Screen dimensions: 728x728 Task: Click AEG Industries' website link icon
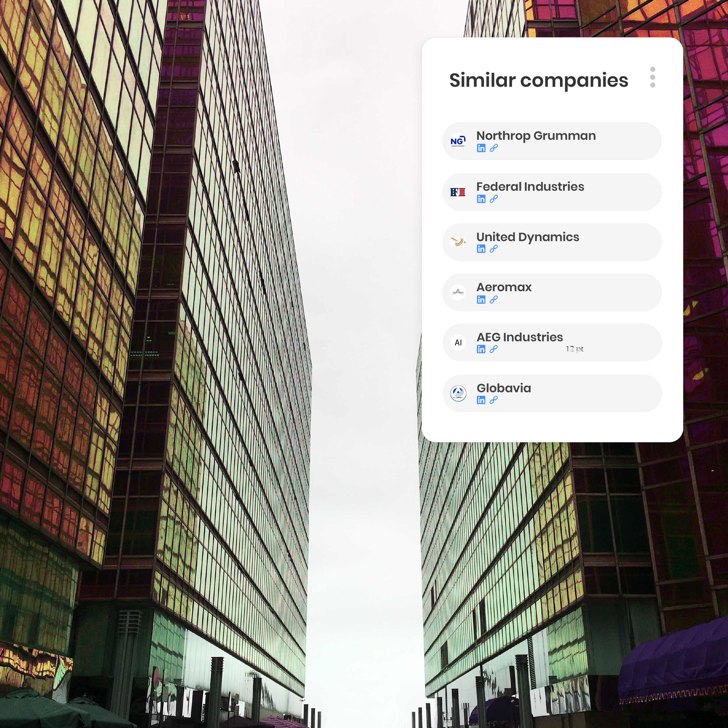[x=494, y=349]
